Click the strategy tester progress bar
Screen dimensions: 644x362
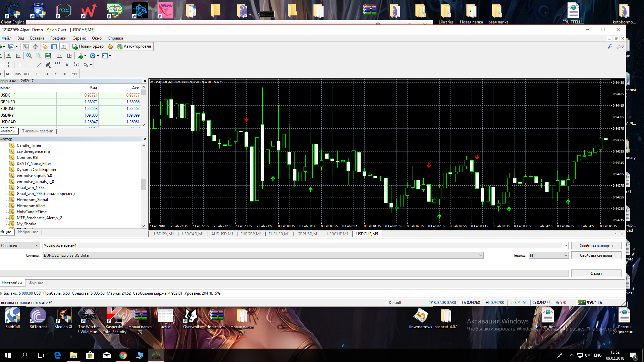coord(284,274)
